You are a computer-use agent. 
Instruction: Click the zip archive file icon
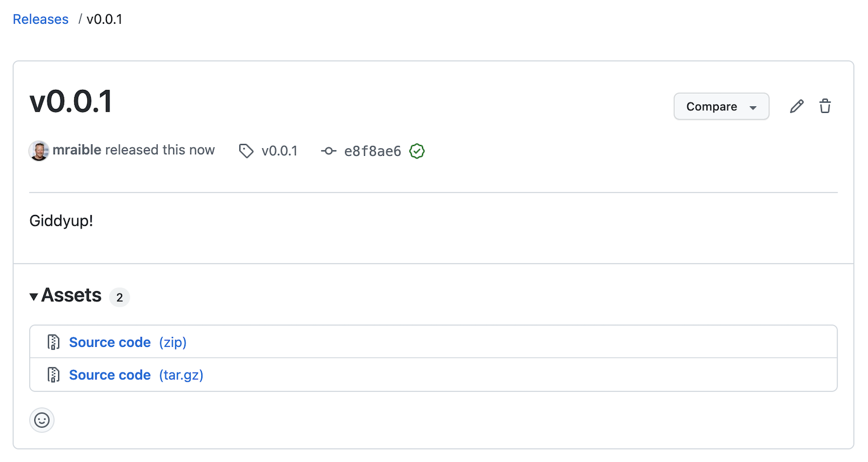pos(54,342)
